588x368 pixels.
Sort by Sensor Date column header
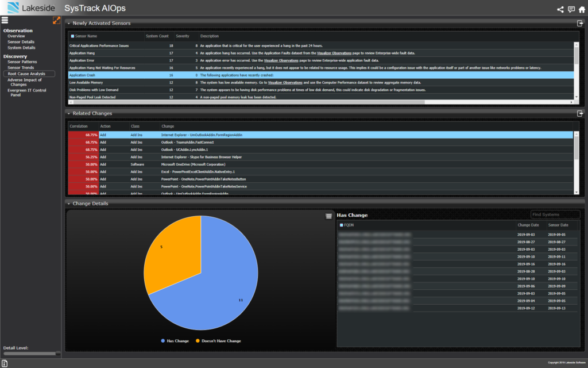[x=558, y=225]
